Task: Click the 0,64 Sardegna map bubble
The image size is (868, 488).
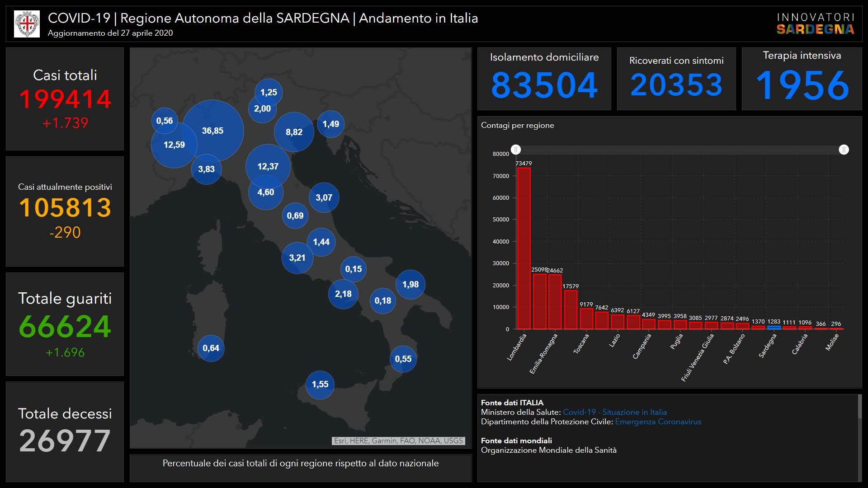Action: pos(211,348)
